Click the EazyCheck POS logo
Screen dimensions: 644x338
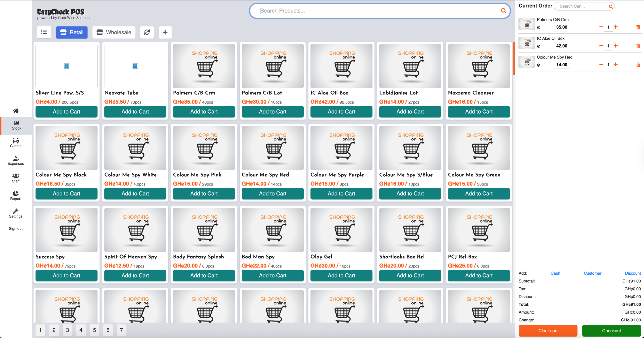tap(61, 12)
